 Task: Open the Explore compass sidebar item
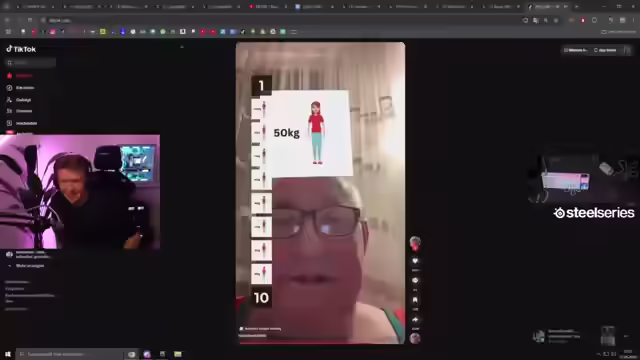[20, 88]
